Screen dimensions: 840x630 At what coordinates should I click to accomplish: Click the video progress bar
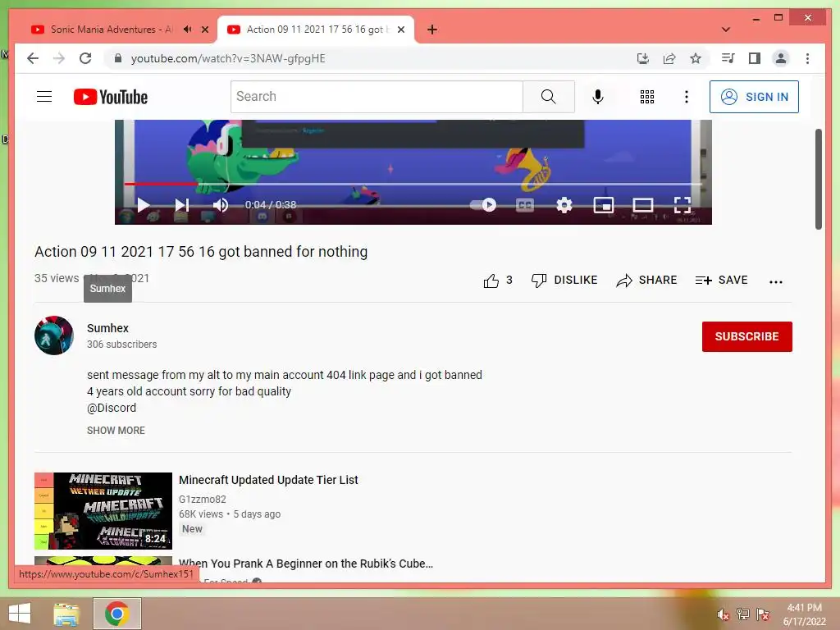point(413,184)
